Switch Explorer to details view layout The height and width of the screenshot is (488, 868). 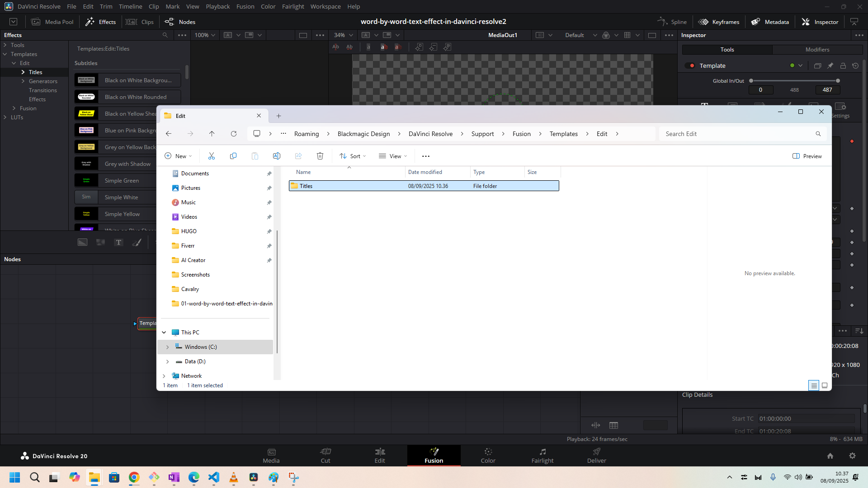pyautogui.click(x=813, y=385)
